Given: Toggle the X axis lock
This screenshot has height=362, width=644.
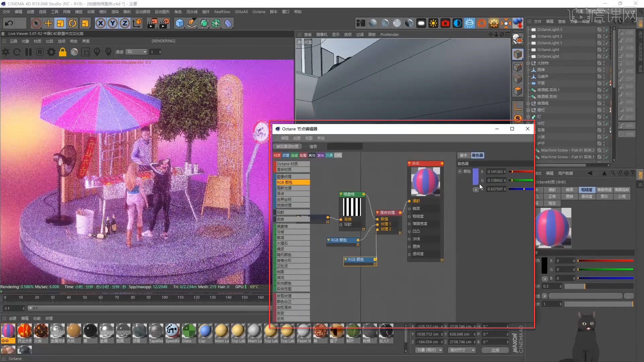Looking at the screenshot, I should point(100,23).
